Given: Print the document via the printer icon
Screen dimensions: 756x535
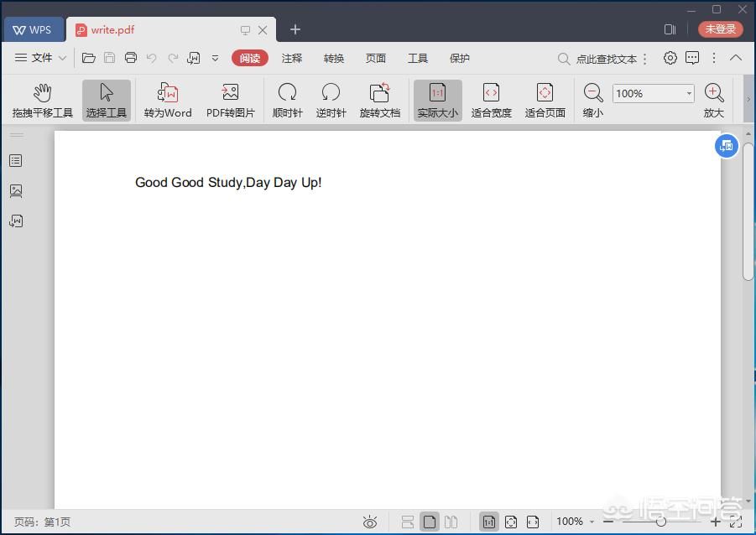Looking at the screenshot, I should (131, 58).
